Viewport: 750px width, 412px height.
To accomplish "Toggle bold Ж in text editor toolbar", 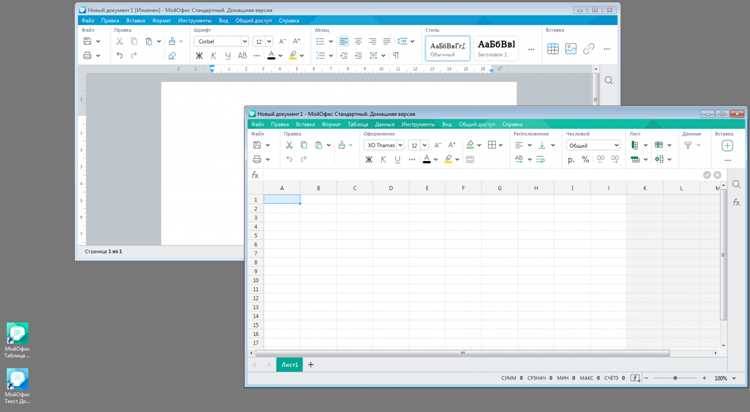I will 199,56.
